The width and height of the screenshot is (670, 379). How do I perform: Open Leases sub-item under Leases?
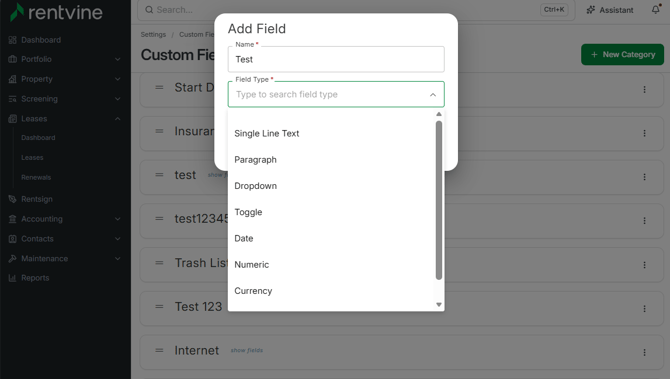pyautogui.click(x=32, y=158)
